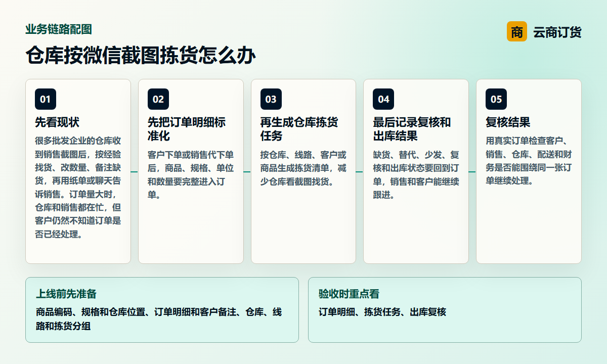Click the title 仓库按微信截图拣货怎么办
The height and width of the screenshot is (364, 607).
[x=141, y=56]
